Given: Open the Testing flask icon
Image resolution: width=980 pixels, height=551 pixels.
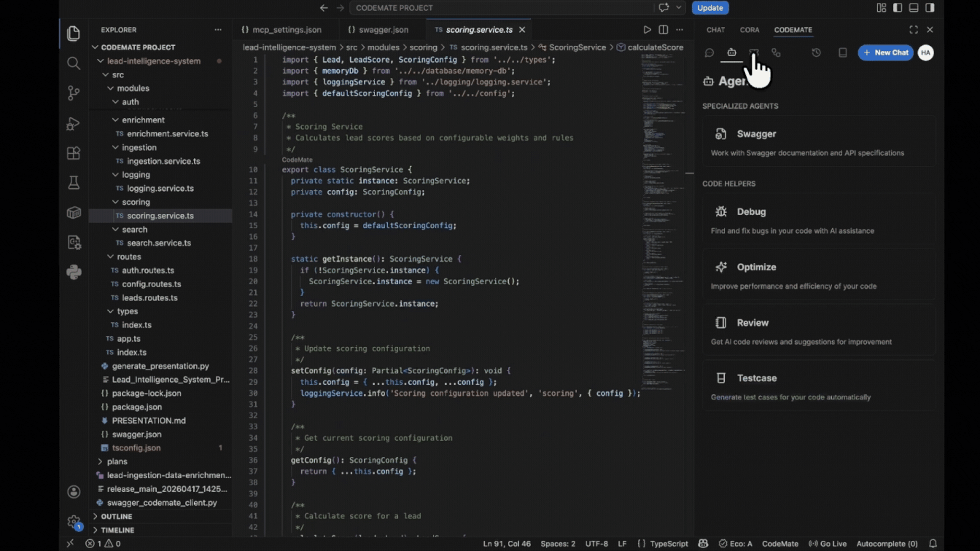Looking at the screenshot, I should click(74, 183).
